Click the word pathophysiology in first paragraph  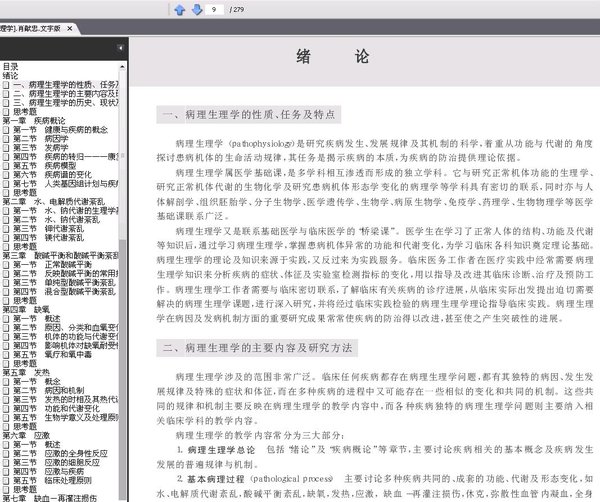coord(262,144)
